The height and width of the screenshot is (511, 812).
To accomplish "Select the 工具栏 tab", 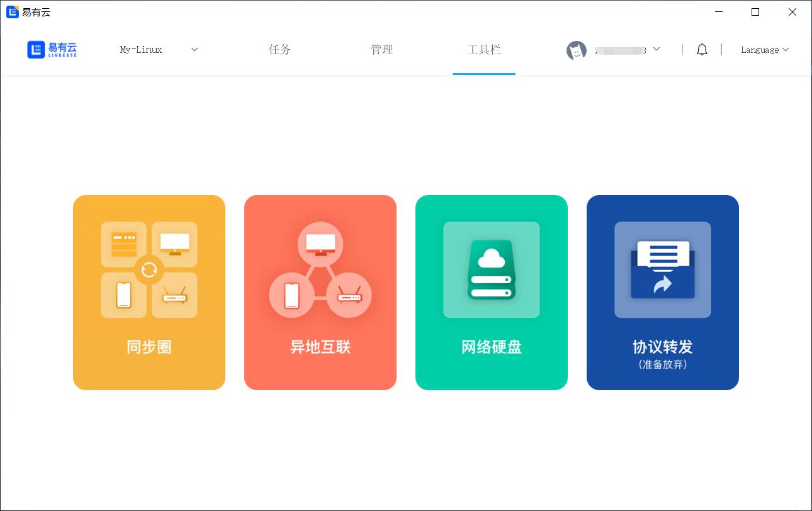I will 484,50.
